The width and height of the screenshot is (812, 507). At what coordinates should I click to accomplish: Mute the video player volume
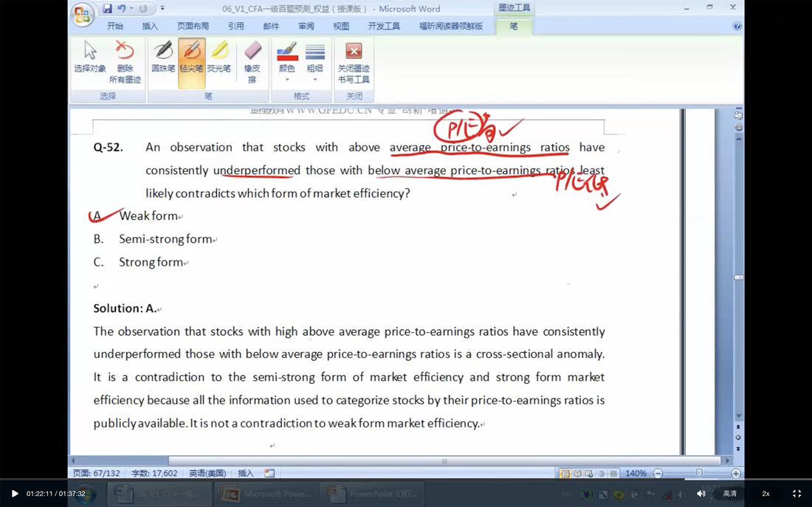tap(701, 494)
